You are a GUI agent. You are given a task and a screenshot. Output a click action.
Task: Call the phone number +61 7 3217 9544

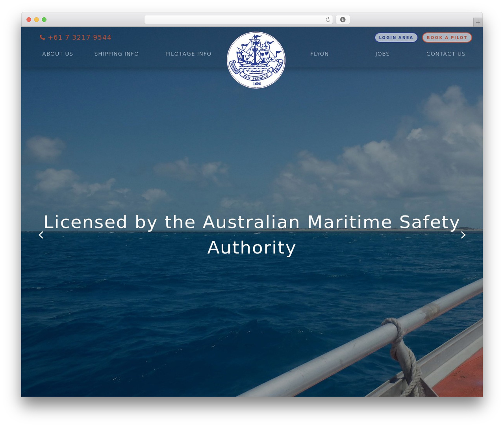[80, 37]
